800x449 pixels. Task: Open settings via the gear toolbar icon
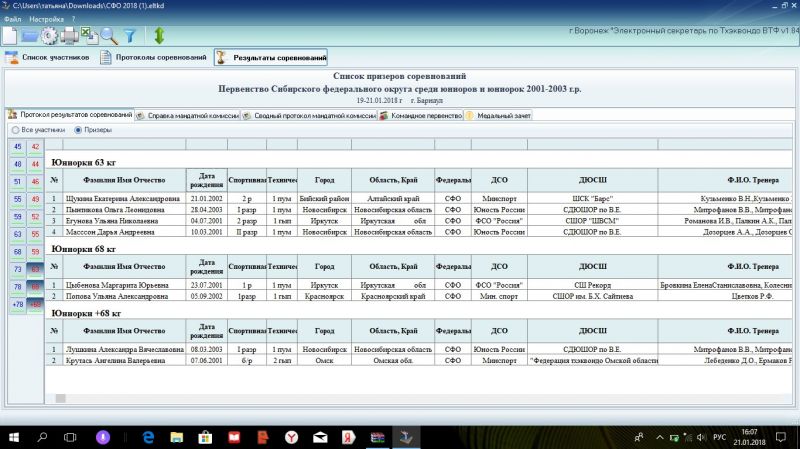[x=49, y=36]
